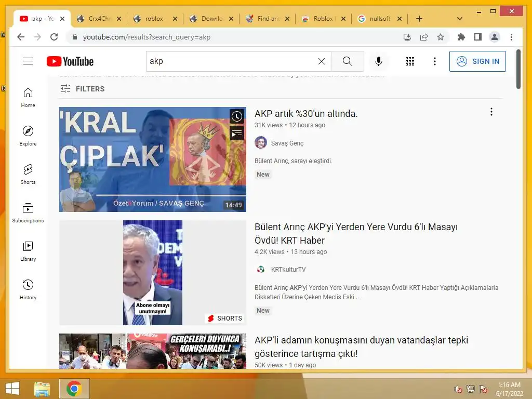Toggle the Chrome side panel
This screenshot has width=532, height=399.
coord(478,37)
